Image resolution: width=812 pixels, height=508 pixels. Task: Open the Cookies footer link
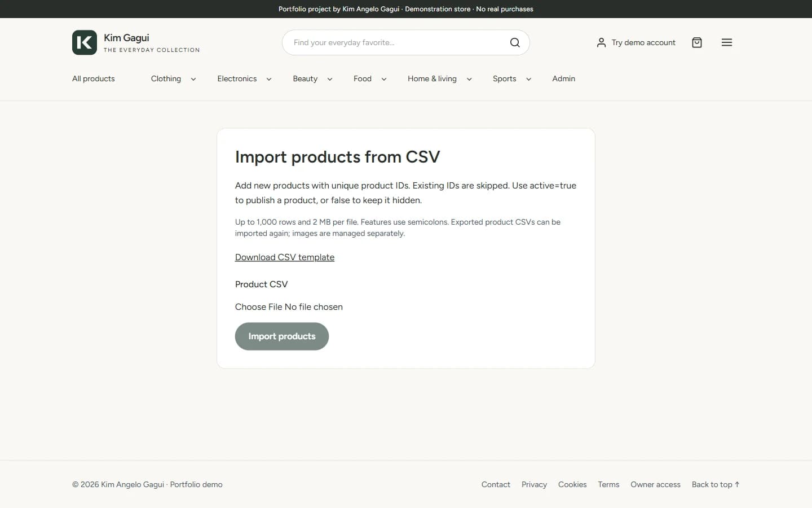point(572,484)
